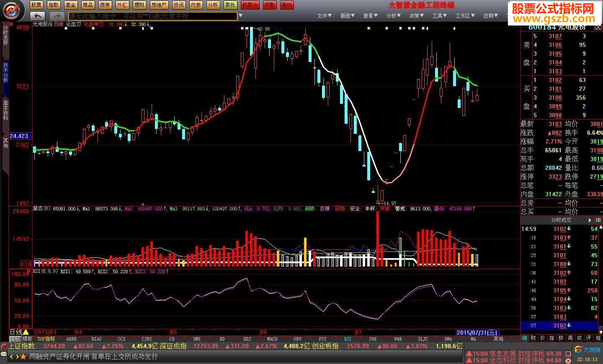Open the 工作区 dropdown menu

[x=465, y=16]
